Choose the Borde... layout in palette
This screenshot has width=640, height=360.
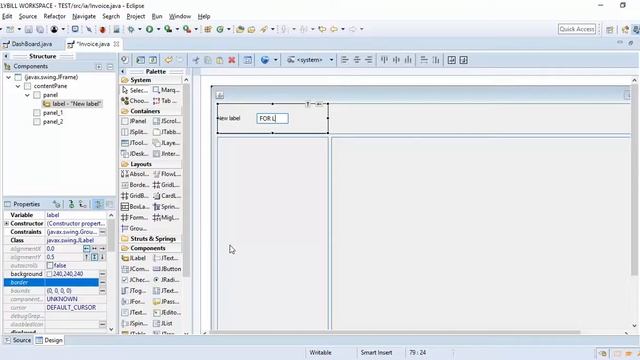(135, 185)
